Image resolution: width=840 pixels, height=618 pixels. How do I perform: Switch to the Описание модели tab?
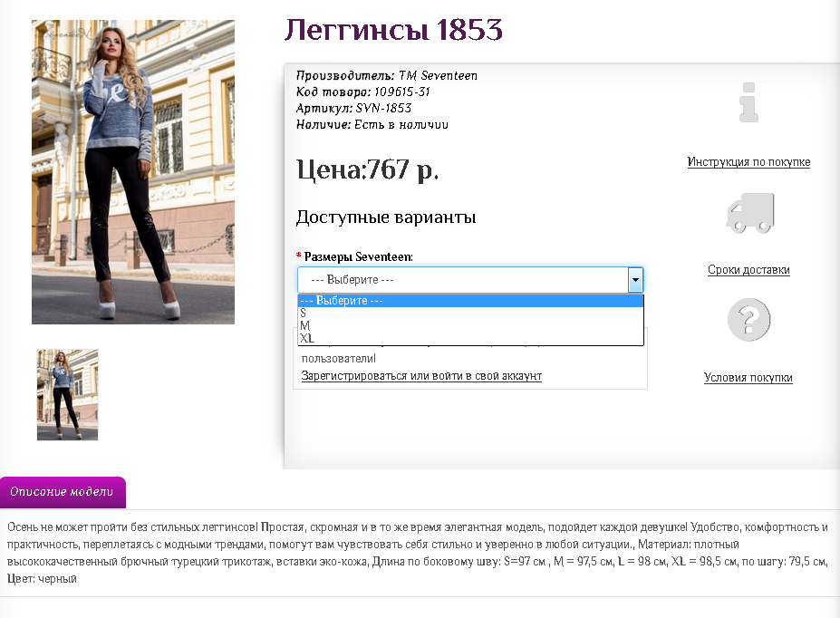pos(63,492)
